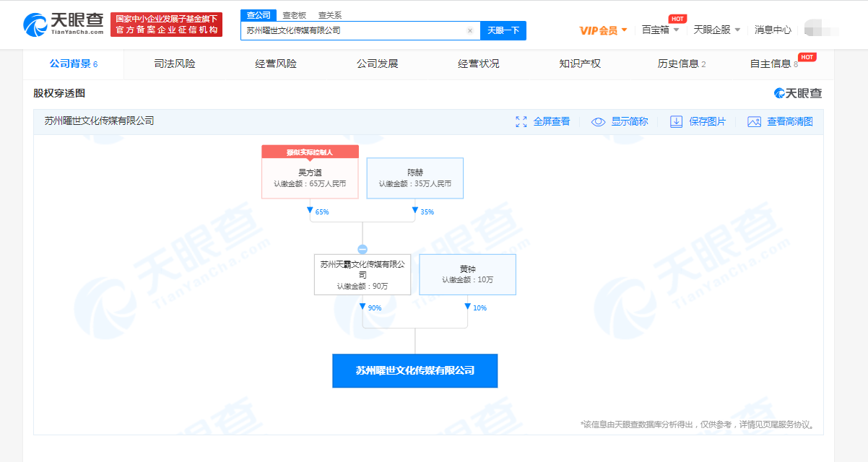Viewport: 868px width, 462px height.
Task: Click the 天眼一下 search button
Action: click(x=503, y=31)
